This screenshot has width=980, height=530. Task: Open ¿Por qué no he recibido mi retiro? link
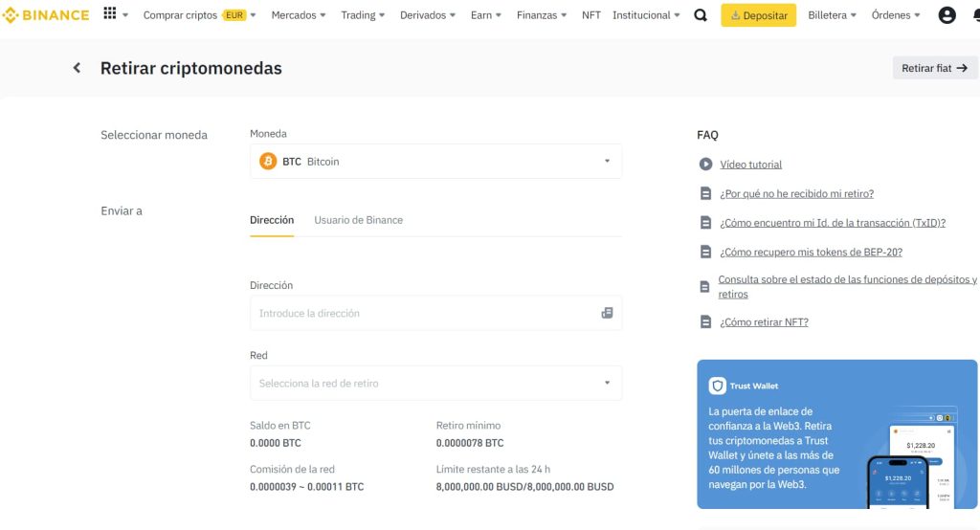coord(797,194)
